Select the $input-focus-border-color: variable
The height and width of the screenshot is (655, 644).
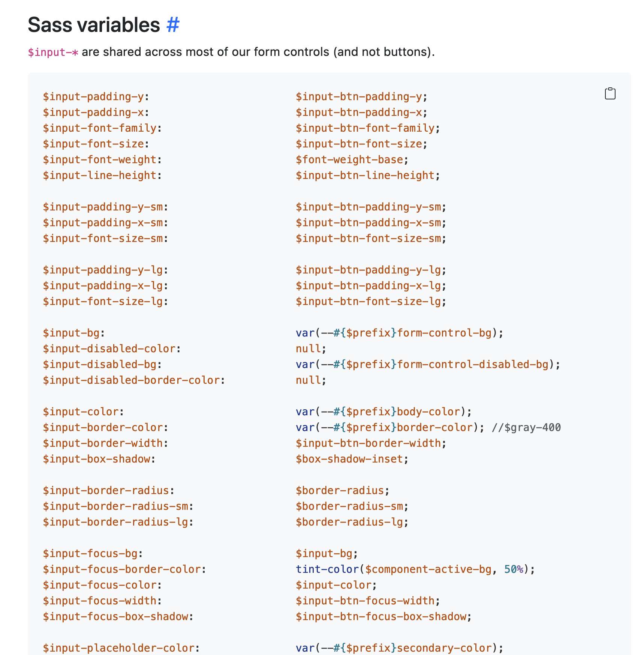124,569
